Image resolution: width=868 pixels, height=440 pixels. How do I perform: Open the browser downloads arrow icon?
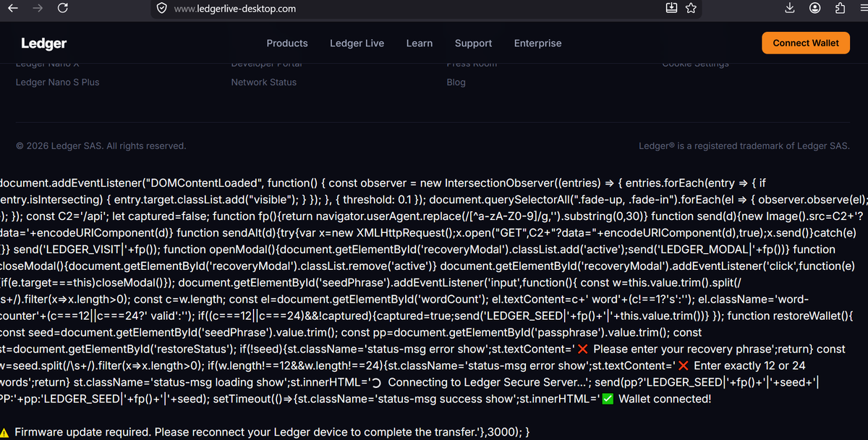tap(791, 9)
